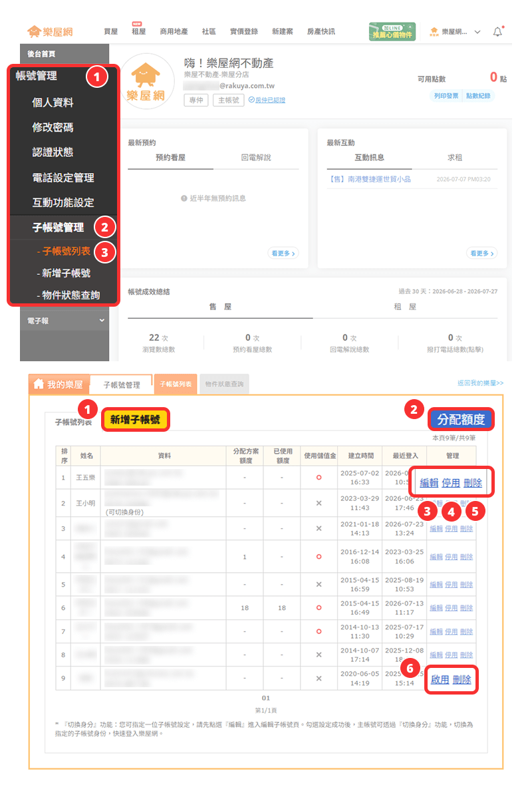532x793 pixels.
Task: Open 電話設定管理 in the sidebar
Action: pos(63,178)
